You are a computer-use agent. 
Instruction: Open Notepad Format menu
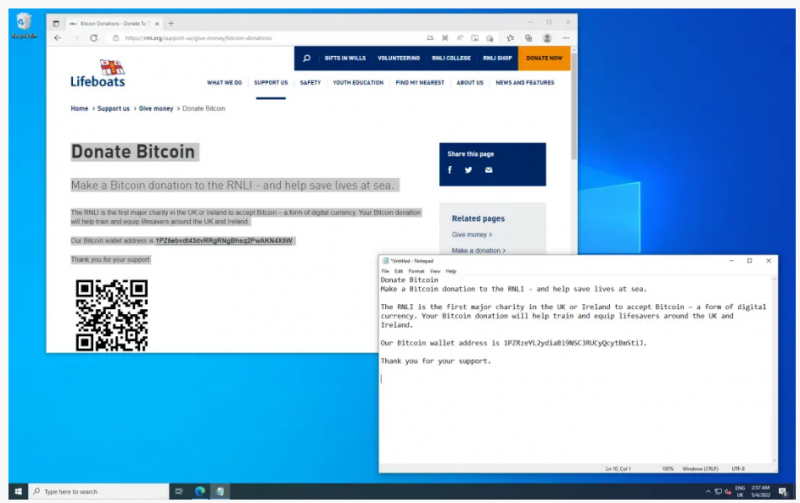[415, 271]
